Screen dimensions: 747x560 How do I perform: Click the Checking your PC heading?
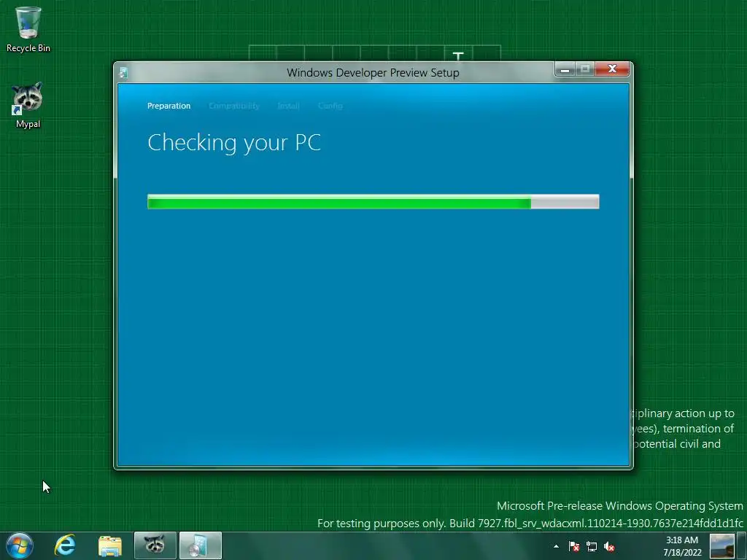[x=234, y=142]
